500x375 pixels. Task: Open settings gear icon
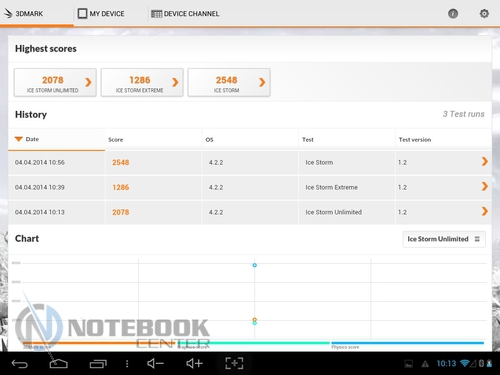click(484, 14)
